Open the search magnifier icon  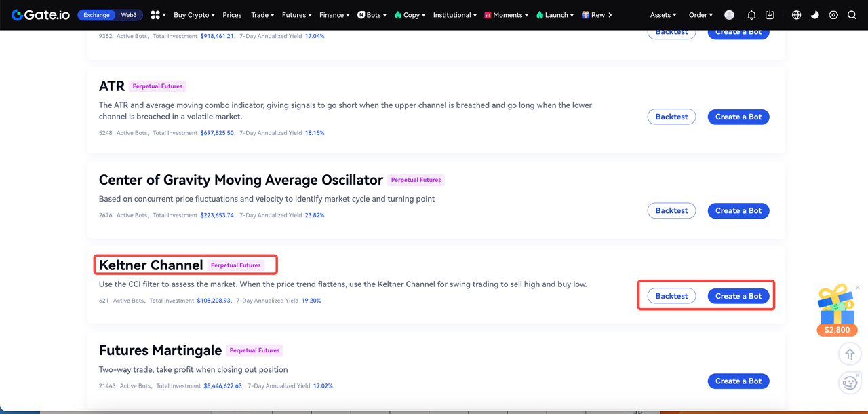tap(852, 15)
